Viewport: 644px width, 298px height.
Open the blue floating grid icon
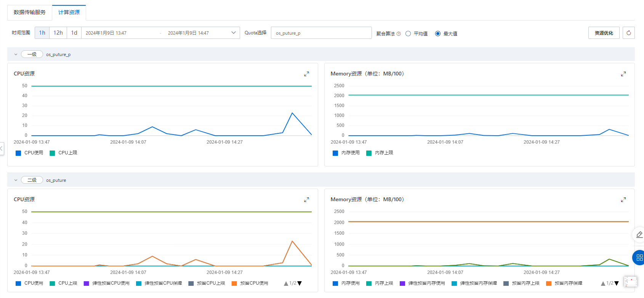[639, 258]
